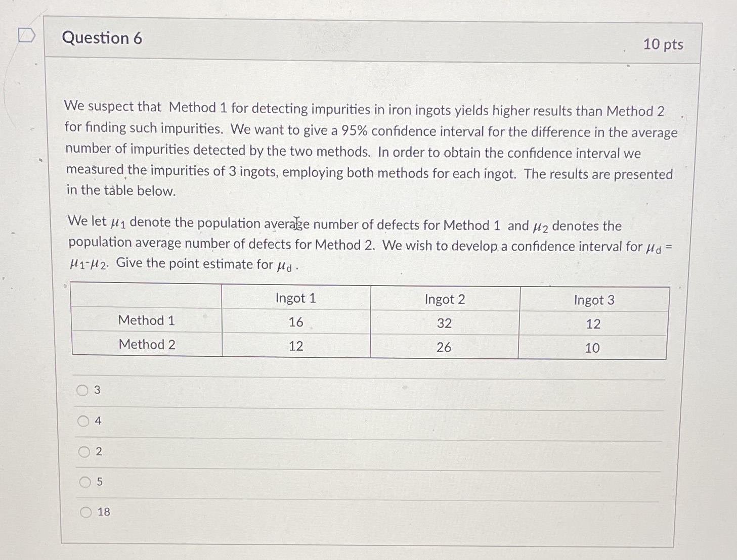Click the table cell containing 26
The height and width of the screenshot is (560, 737).
[x=445, y=348]
